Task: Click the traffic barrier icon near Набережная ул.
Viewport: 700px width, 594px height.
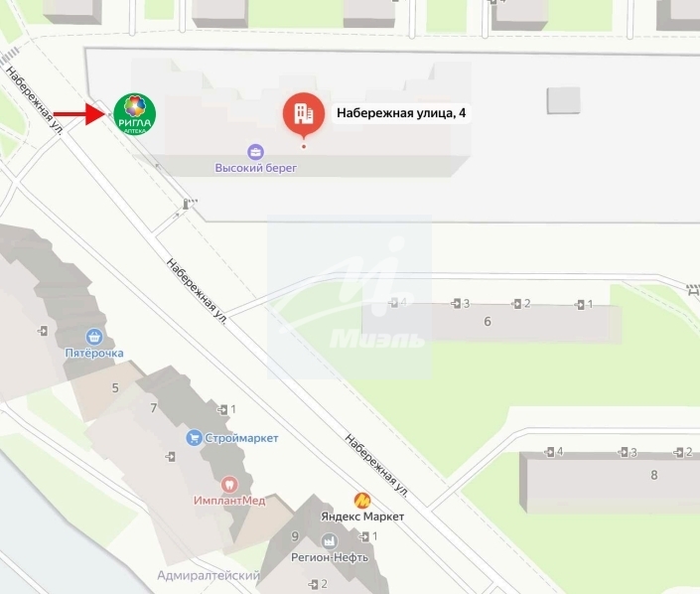Action: coord(190,204)
